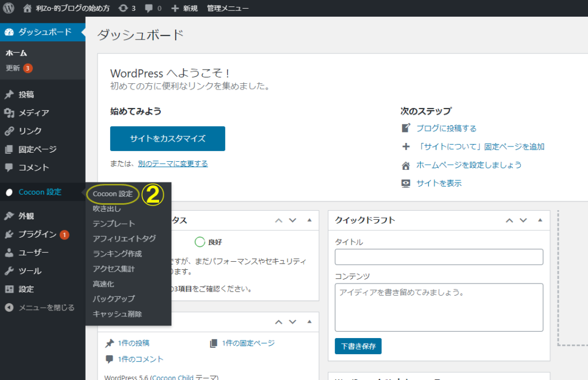The image size is (588, 380).
Task: Move クイックドラフト panel down with chevron
Action: click(x=523, y=220)
